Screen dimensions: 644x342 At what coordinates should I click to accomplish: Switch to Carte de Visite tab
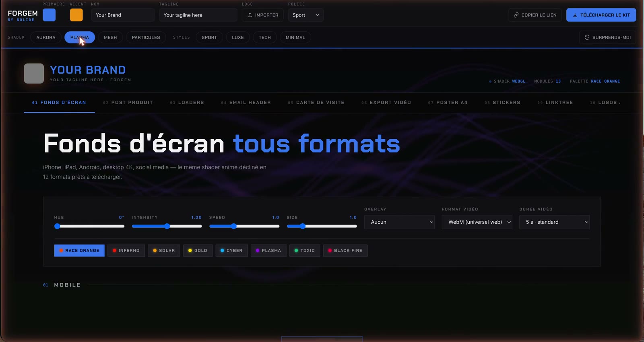316,103
